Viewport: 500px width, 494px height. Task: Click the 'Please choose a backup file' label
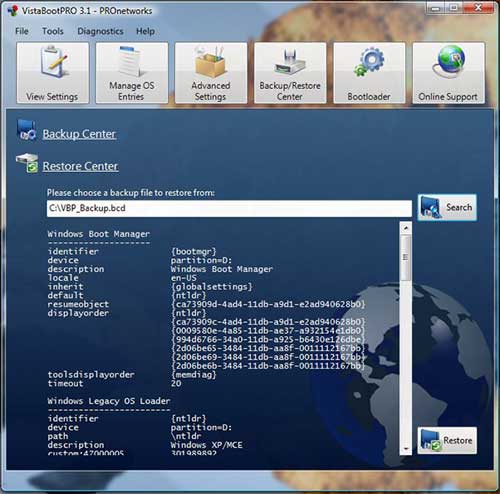coord(131,193)
